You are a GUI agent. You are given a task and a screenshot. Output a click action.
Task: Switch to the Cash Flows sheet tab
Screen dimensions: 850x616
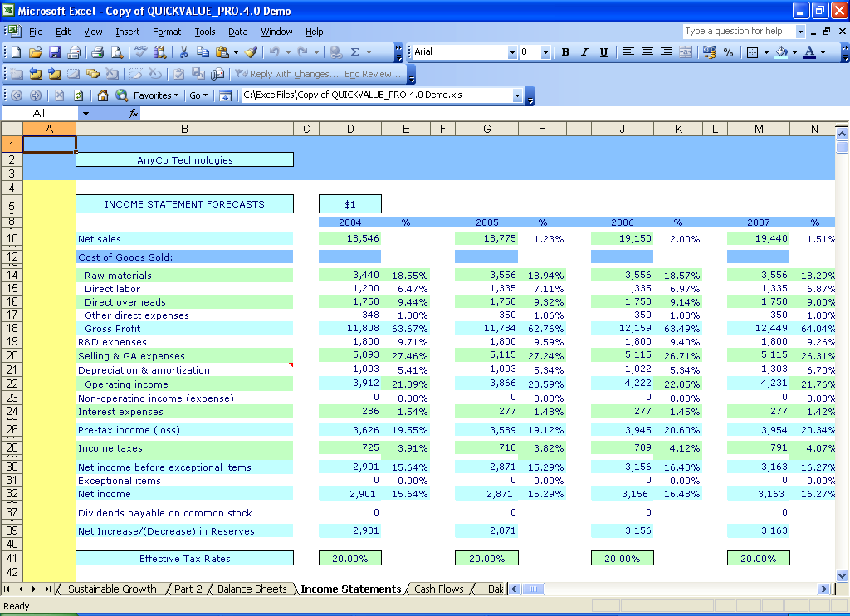(438, 589)
